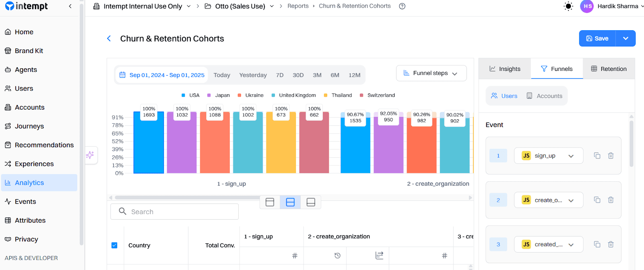This screenshot has width=644, height=270.
Task: Switch to the Funnels tab
Action: coord(557,69)
